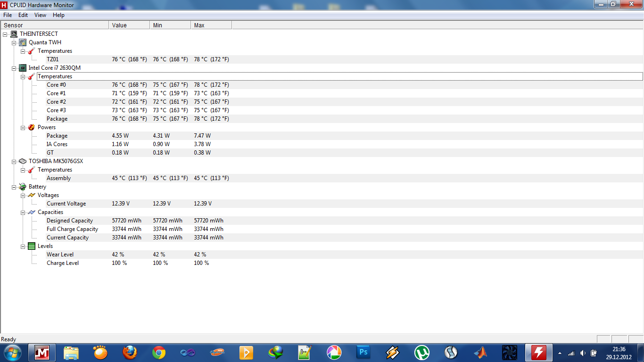This screenshot has width=644, height=362.
Task: Open uTorrent from the taskbar
Action: tap(421, 352)
